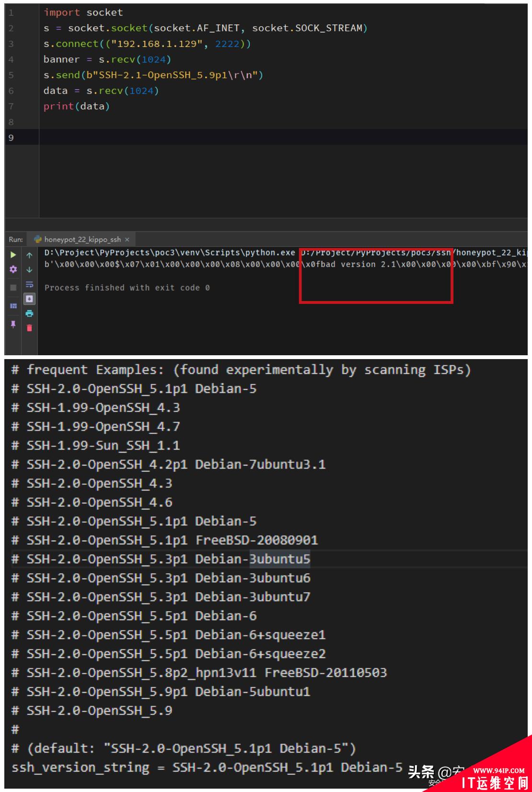Click the ssh_version_string assignment line

coord(207,768)
